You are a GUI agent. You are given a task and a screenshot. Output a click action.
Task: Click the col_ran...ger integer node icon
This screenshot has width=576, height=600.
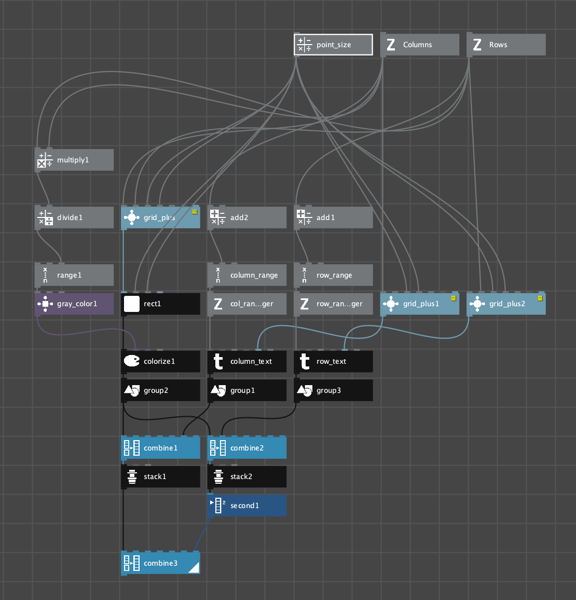[218, 304]
